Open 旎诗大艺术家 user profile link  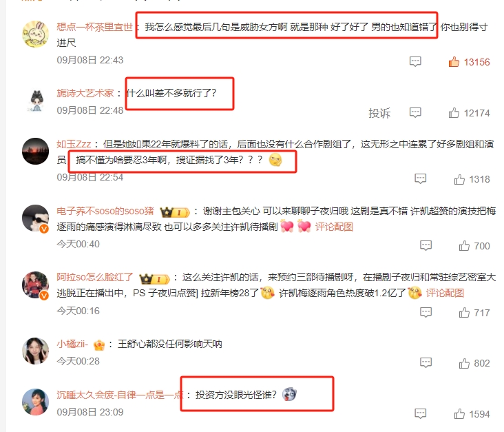(x=85, y=93)
